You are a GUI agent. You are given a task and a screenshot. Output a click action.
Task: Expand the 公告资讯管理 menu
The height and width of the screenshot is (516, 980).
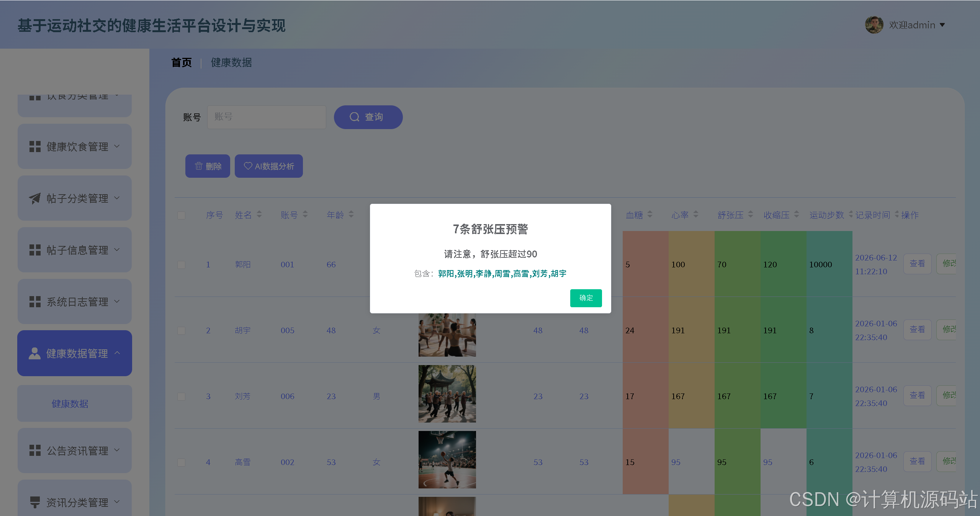pos(75,450)
